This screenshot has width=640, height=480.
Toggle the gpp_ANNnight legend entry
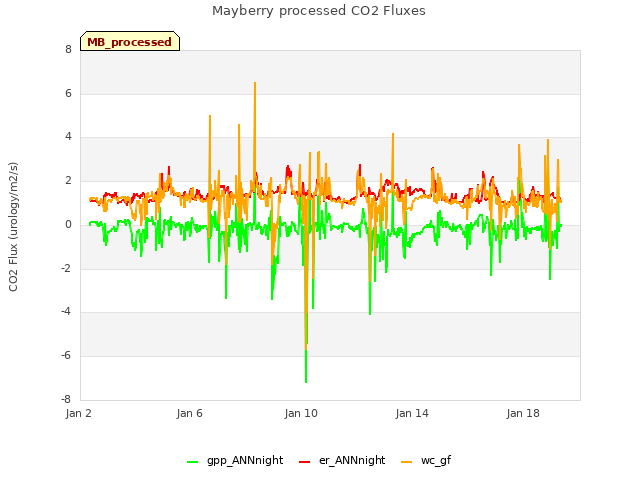click(235, 460)
